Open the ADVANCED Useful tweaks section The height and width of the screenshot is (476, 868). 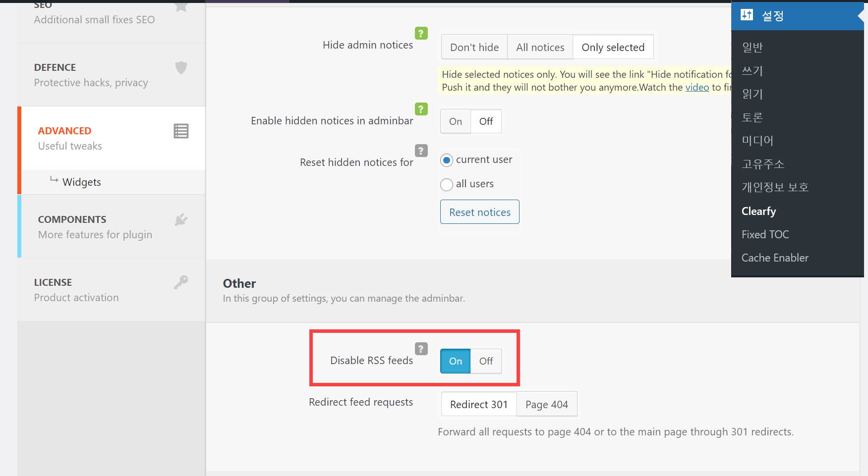pos(113,138)
